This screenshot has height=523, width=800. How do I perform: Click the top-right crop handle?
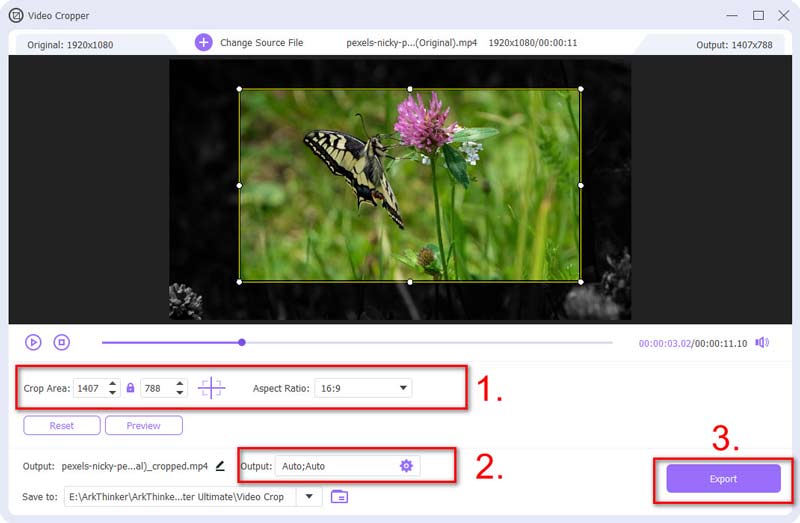[581, 89]
